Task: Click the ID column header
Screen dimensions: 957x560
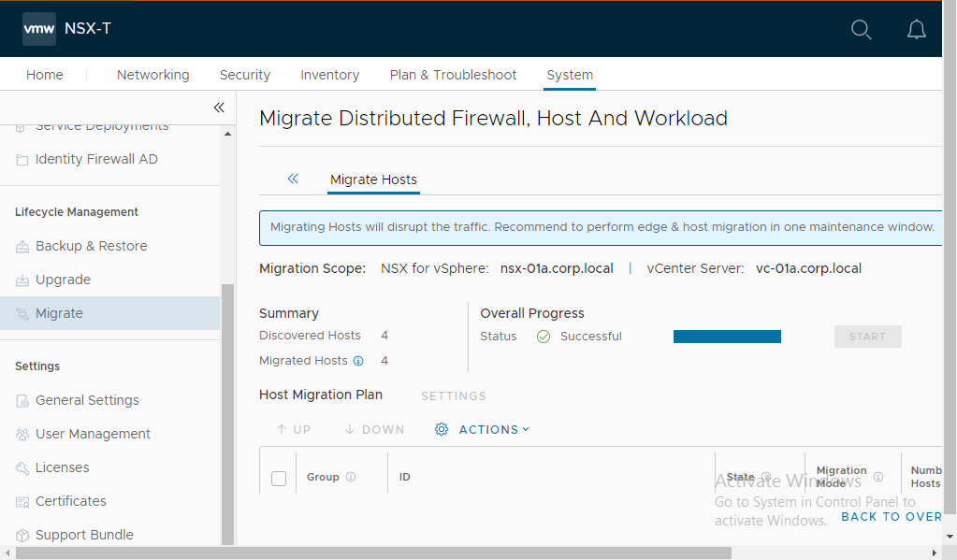Action: [x=405, y=477]
